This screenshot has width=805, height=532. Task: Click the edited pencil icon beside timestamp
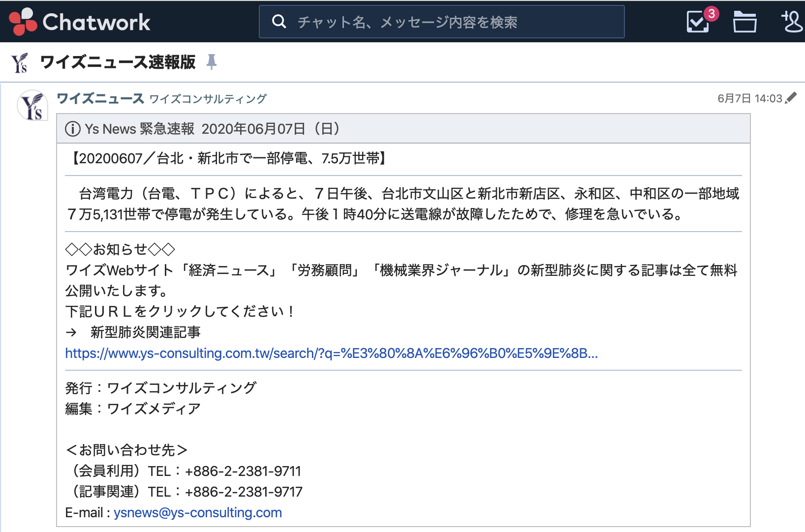pos(791,98)
